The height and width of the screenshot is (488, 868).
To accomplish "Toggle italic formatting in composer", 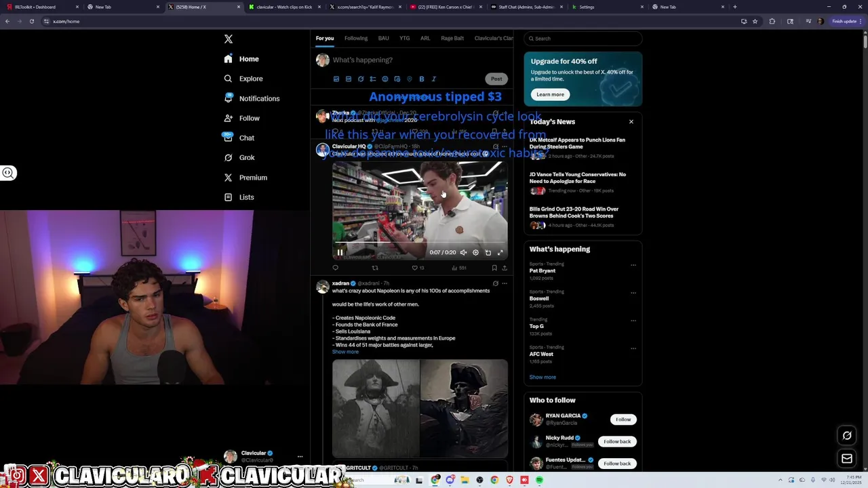I will pyautogui.click(x=434, y=79).
